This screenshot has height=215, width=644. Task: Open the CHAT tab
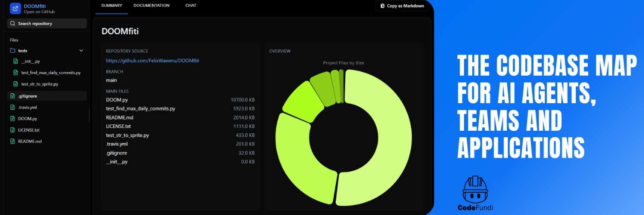[x=191, y=6]
